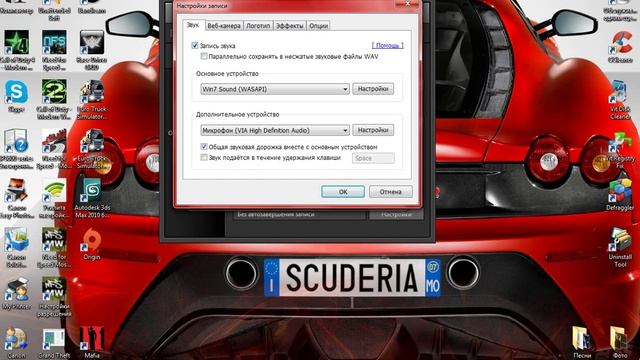Open Call of Duty Modern Warfare 2 shortcut
The width and height of the screenshot is (640, 360).
54,92
